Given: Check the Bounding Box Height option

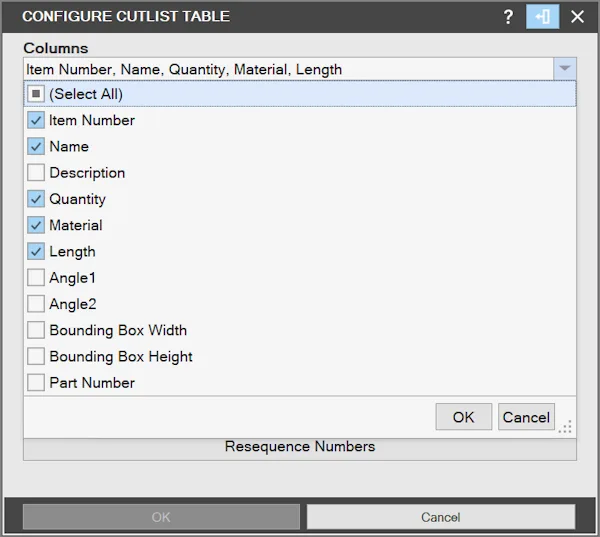Looking at the screenshot, I should 36,356.
